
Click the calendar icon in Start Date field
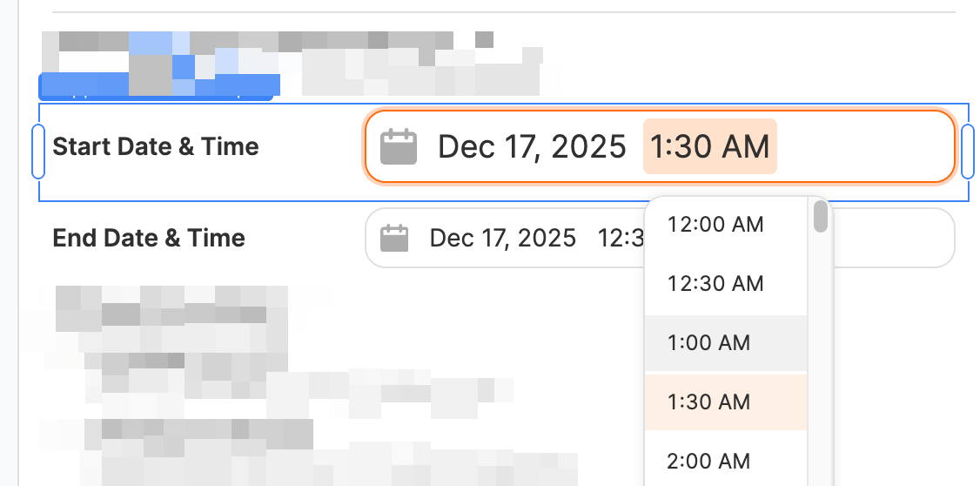400,147
